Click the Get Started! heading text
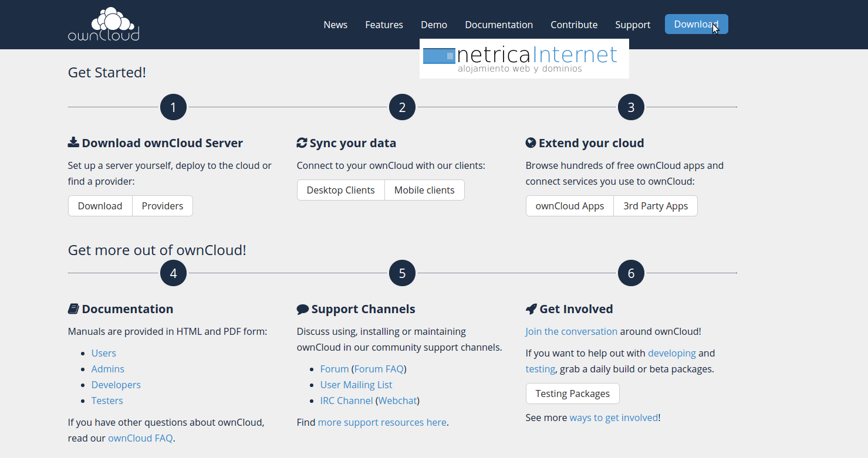Screen dimensions: 868x458 [107, 73]
